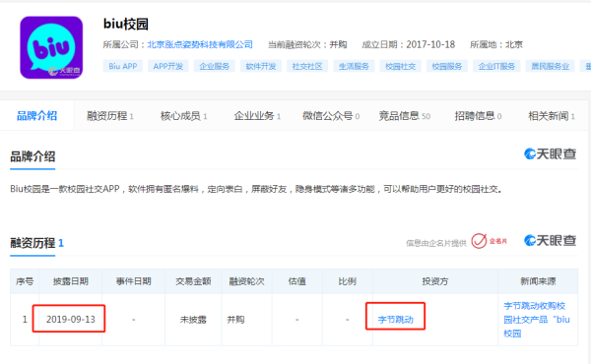This screenshot has height=364, width=591.
Task: Switch to the 品牌介绍 tab
Action: (x=37, y=116)
